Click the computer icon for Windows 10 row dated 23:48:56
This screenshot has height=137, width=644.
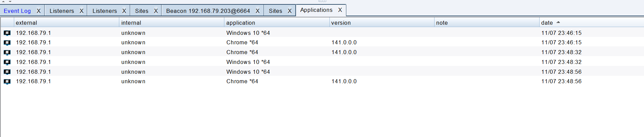(7, 72)
